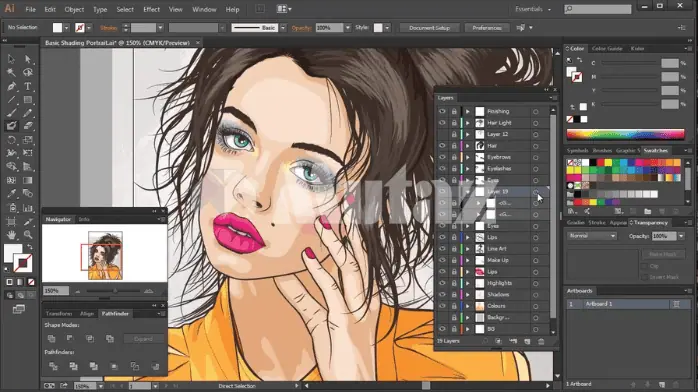698x392 pixels.
Task: Hide the Eyebrows layer
Action: 442,157
